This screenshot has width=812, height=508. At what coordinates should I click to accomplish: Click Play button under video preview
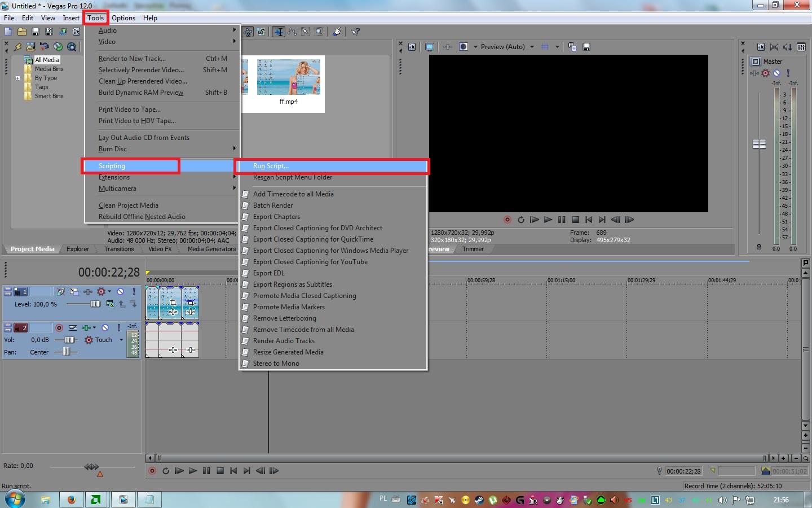coord(548,220)
